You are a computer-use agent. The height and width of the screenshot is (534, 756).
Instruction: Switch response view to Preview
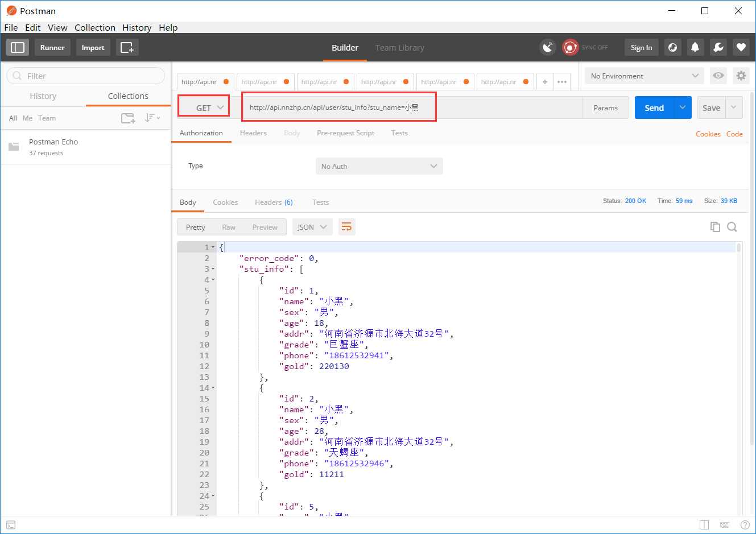coord(265,227)
